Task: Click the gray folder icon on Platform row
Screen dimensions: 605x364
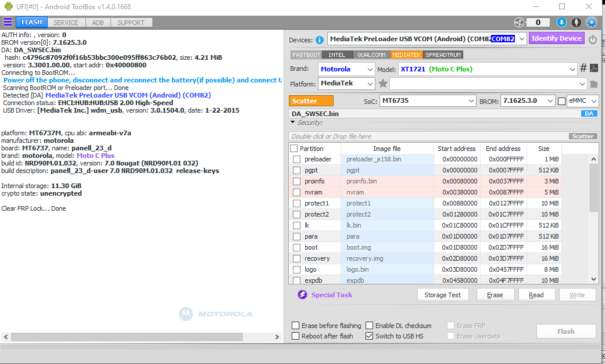Action: click(x=594, y=84)
